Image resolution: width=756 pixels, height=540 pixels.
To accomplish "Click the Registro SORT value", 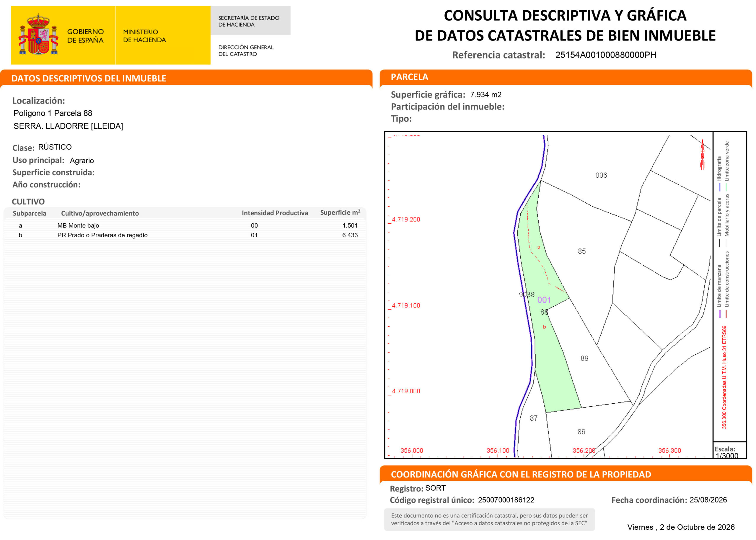I will coord(435,488).
